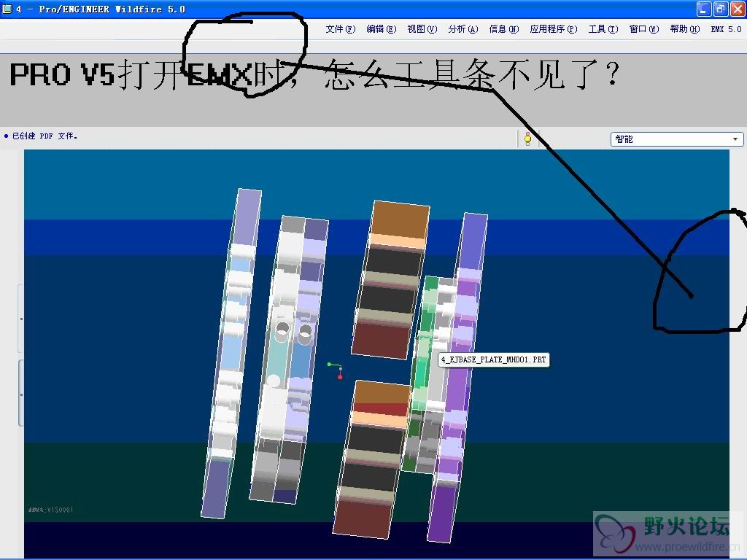Click the lower browser sash handle on left edge
This screenshot has width=747, height=560.
(20, 393)
